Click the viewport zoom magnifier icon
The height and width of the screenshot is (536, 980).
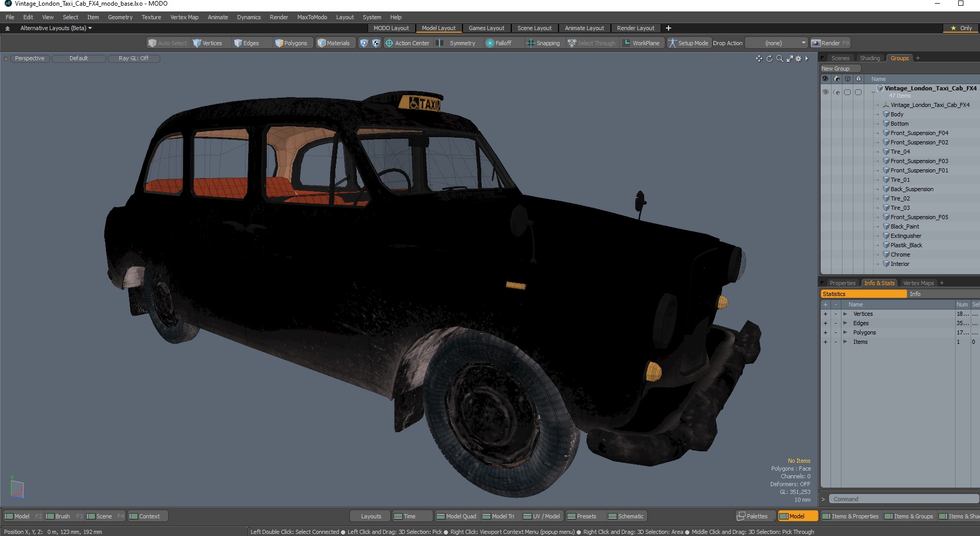(780, 59)
